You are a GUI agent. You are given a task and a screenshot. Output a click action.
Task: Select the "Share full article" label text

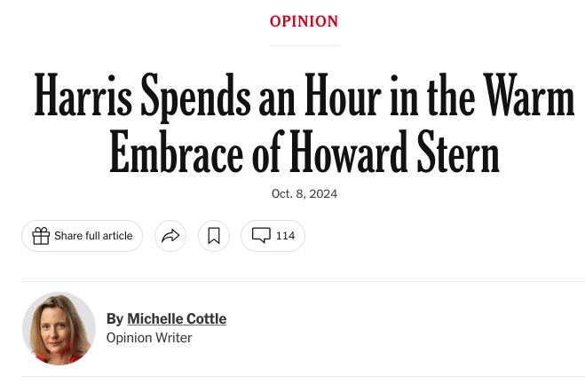click(x=93, y=236)
